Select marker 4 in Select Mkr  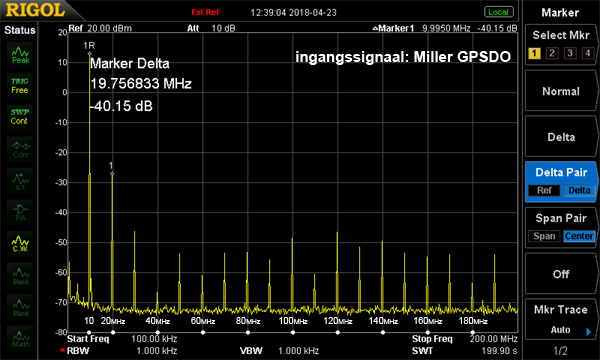coord(588,53)
